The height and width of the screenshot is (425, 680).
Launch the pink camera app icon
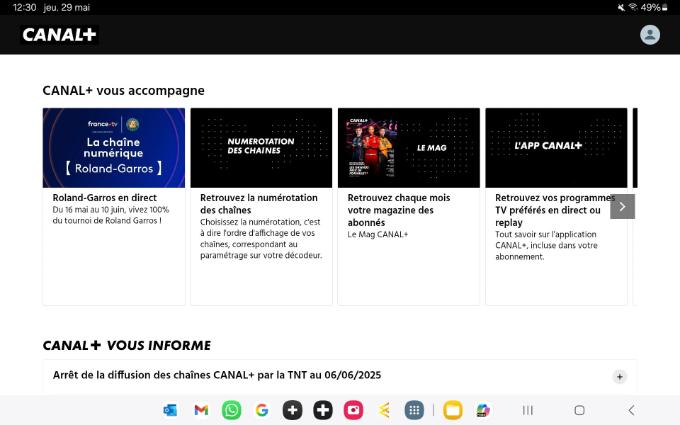[x=353, y=410]
